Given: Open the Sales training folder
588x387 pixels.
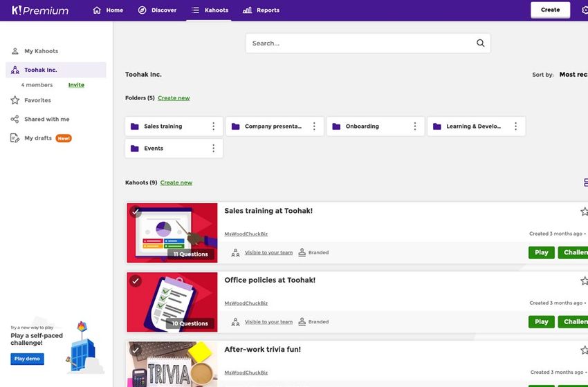Looking at the screenshot, I should 174,126.
